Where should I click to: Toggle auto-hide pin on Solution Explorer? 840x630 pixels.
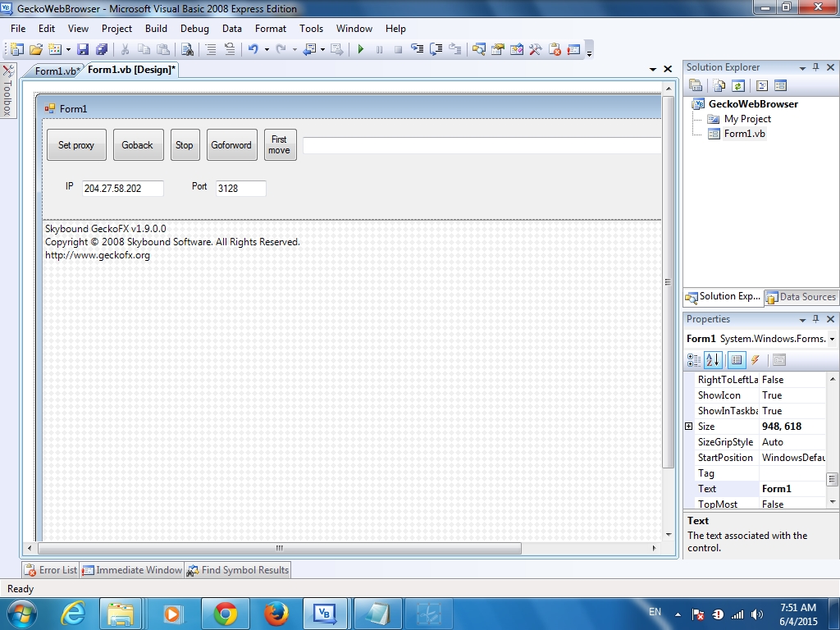[x=816, y=67]
